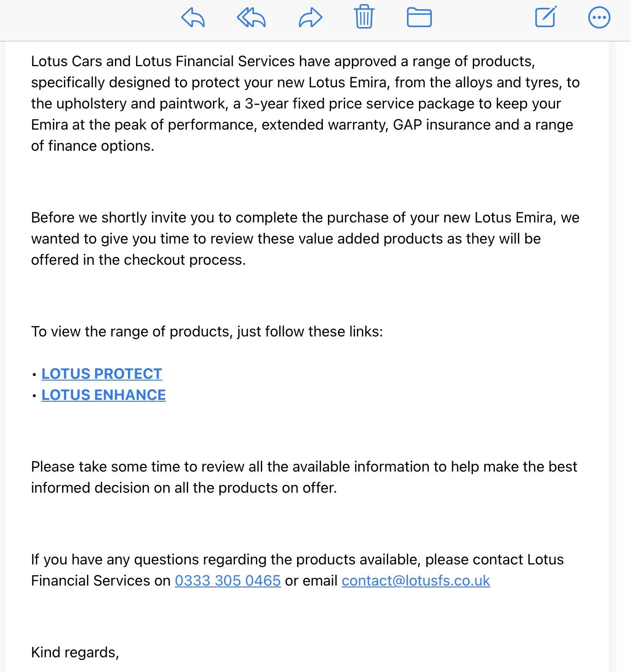Tap the 'If you have any questions' sentence

(298, 570)
